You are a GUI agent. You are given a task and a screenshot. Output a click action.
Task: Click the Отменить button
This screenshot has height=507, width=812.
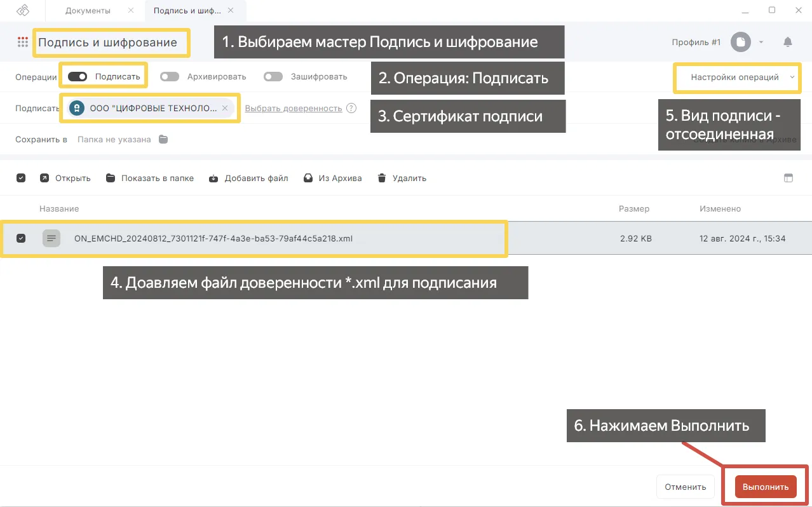coord(686,487)
